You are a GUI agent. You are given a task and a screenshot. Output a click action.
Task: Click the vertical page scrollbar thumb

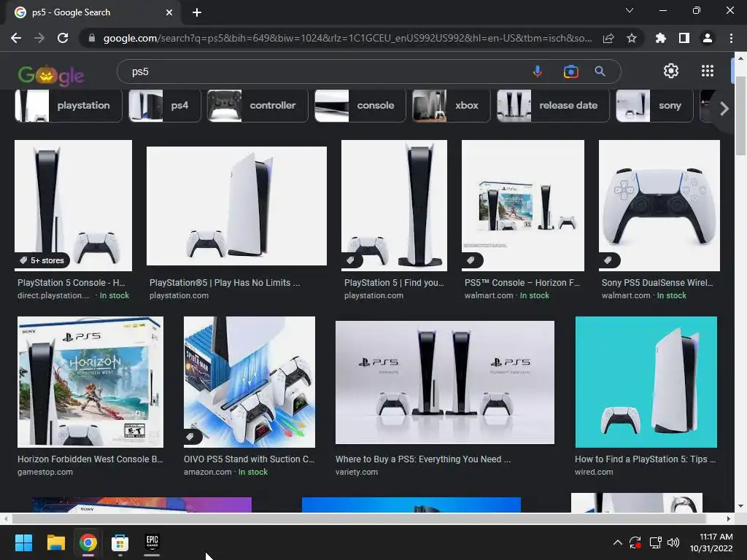click(740, 115)
